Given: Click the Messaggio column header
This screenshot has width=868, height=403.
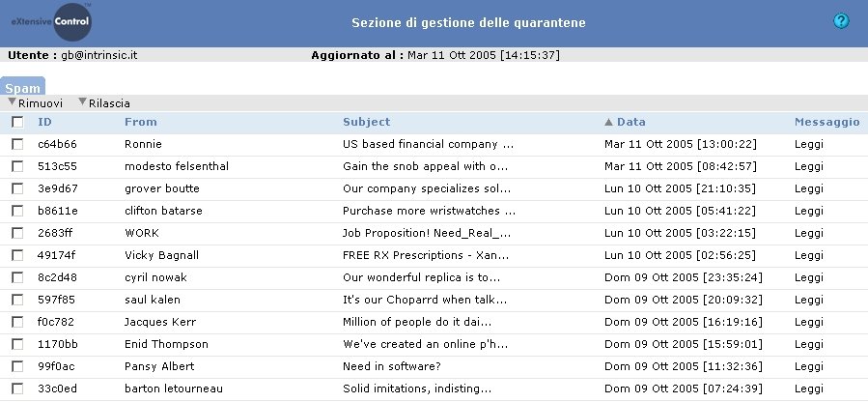Looking at the screenshot, I should (x=826, y=122).
